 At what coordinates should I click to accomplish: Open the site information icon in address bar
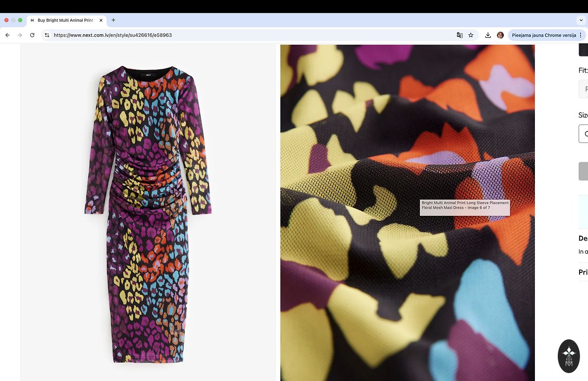click(x=47, y=35)
